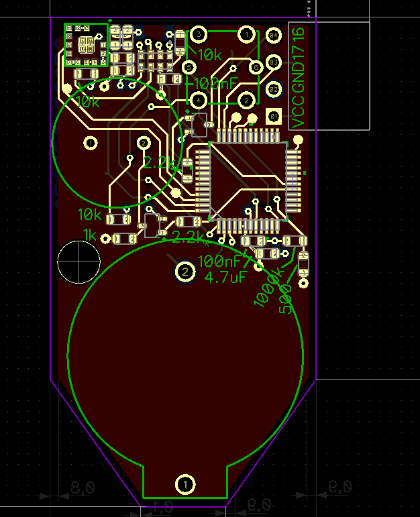
Task: Select the square pad 01 on the header
Action: [x=274, y=117]
